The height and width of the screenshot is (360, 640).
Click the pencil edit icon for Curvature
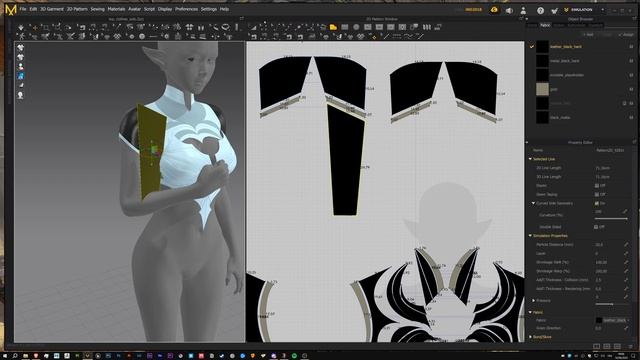pos(625,211)
